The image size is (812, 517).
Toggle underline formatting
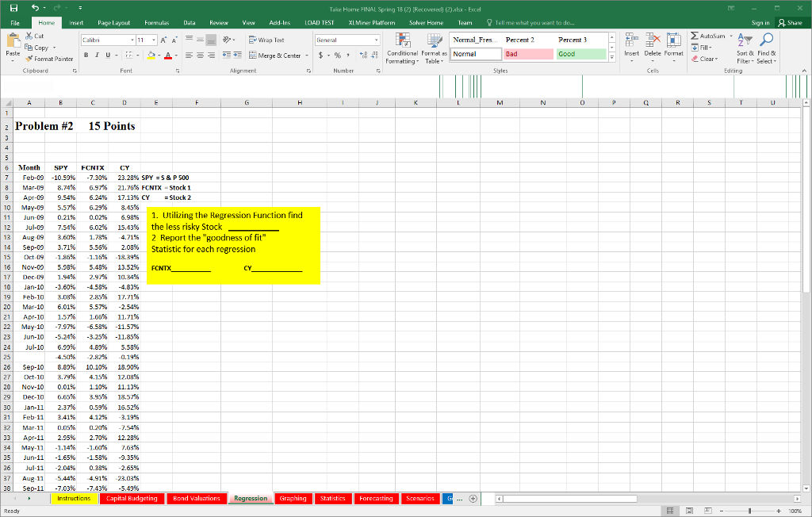coord(108,55)
